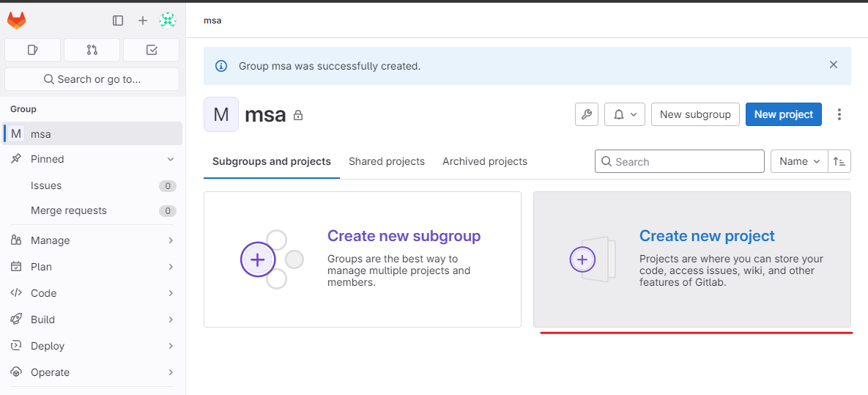This screenshot has height=395, width=868.
Task: Select the msa group in sidebar
Action: pos(92,133)
